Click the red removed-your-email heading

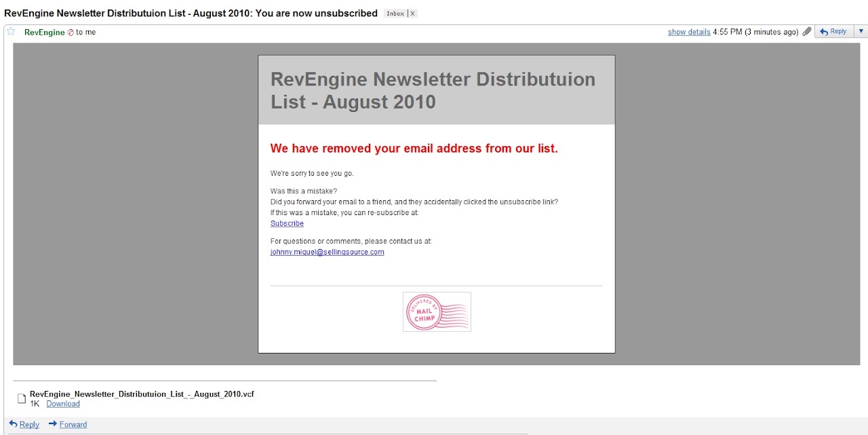(x=414, y=149)
